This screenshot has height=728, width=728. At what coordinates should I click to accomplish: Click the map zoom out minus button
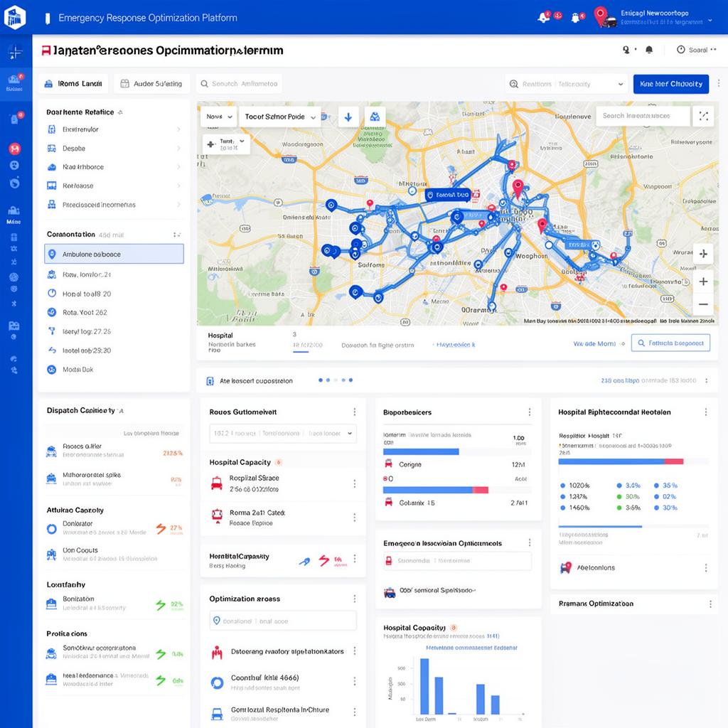click(703, 304)
